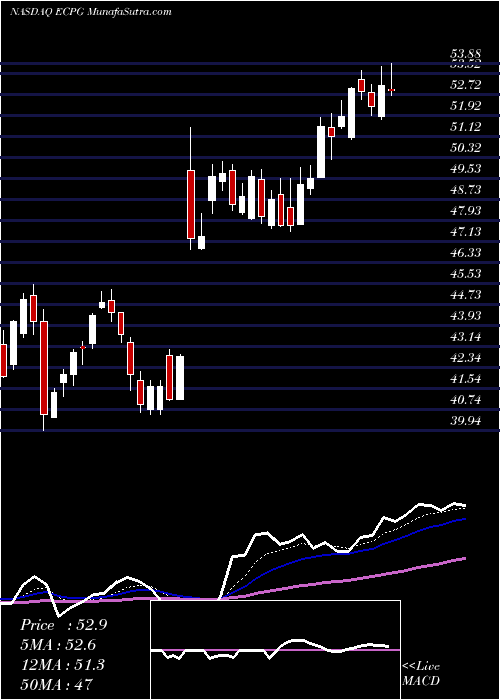Select the 51.12 price axis label
This screenshot has height=700, width=500.
466,126
